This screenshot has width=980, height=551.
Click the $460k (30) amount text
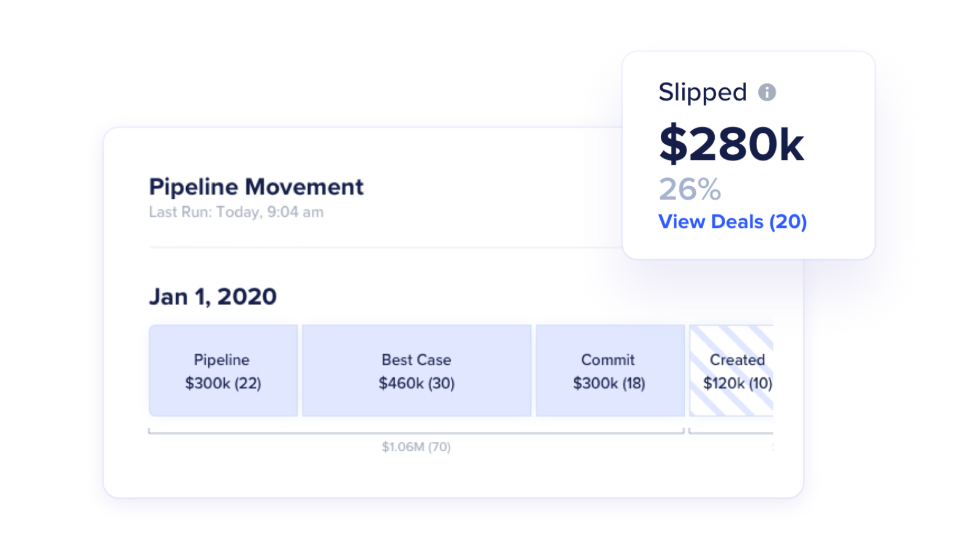pyautogui.click(x=417, y=383)
